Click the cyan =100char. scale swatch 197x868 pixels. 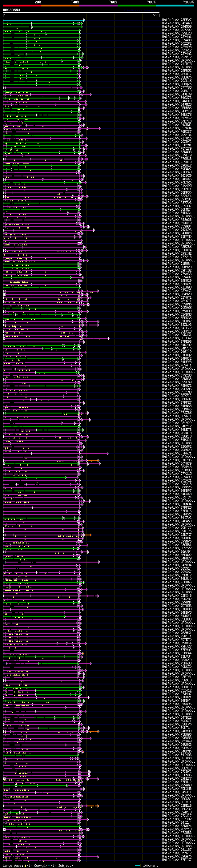pyautogui.click(x=138, y=866)
